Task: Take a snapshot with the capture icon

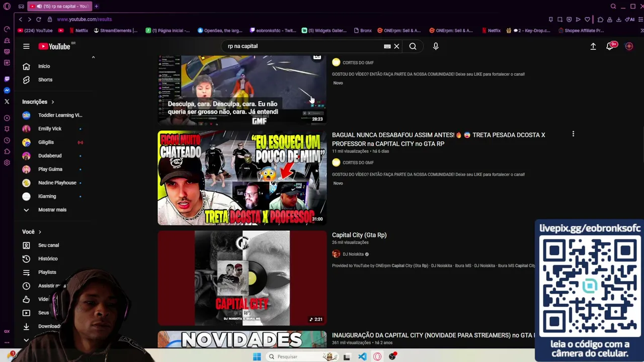Action: click(x=560, y=20)
